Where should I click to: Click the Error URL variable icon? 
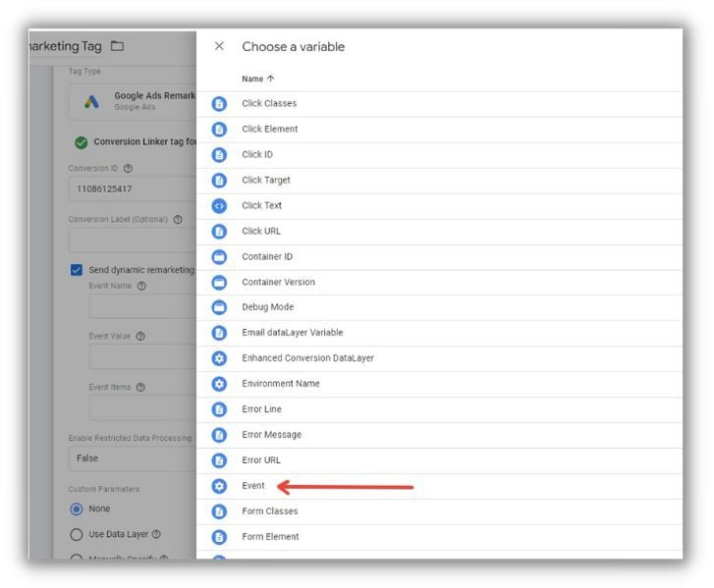(219, 460)
